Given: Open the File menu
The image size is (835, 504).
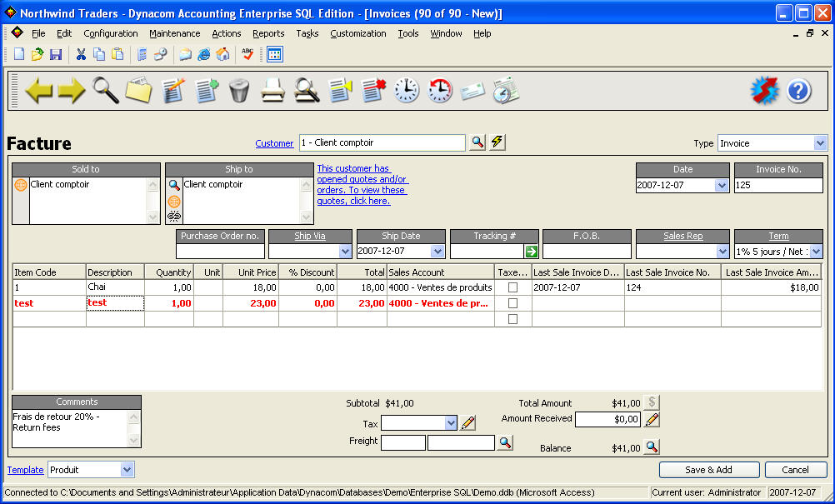Looking at the screenshot, I should (x=38, y=33).
